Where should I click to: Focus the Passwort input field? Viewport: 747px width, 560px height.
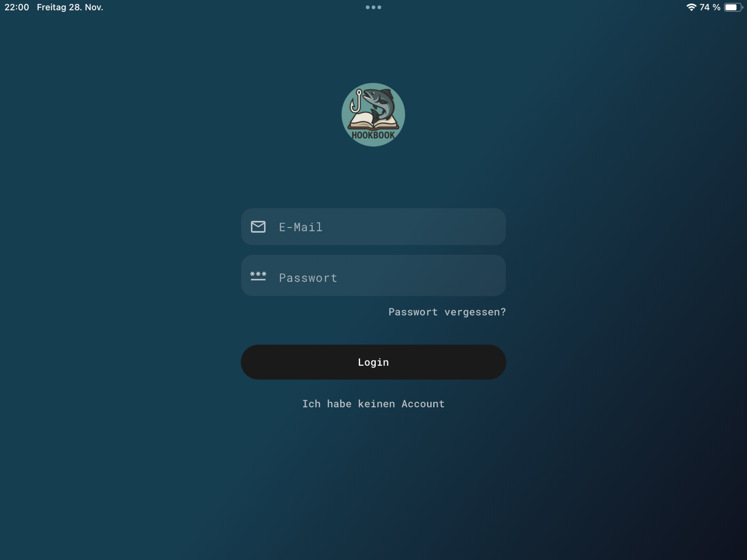[373, 275]
